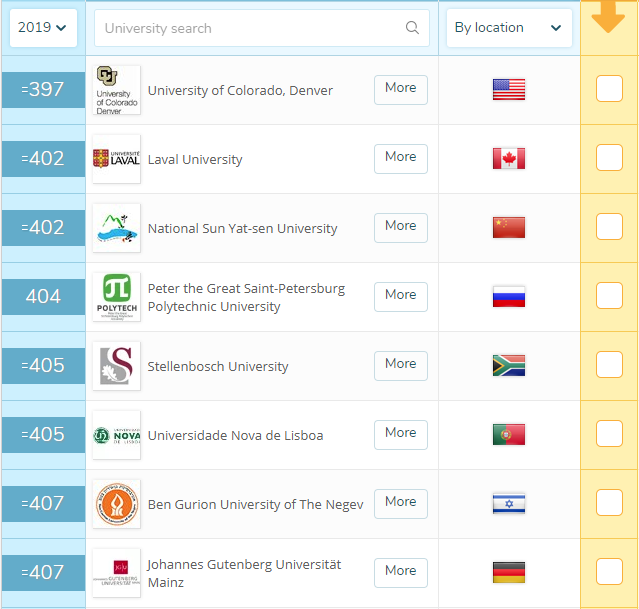Click the South Africa flag icon

click(509, 366)
